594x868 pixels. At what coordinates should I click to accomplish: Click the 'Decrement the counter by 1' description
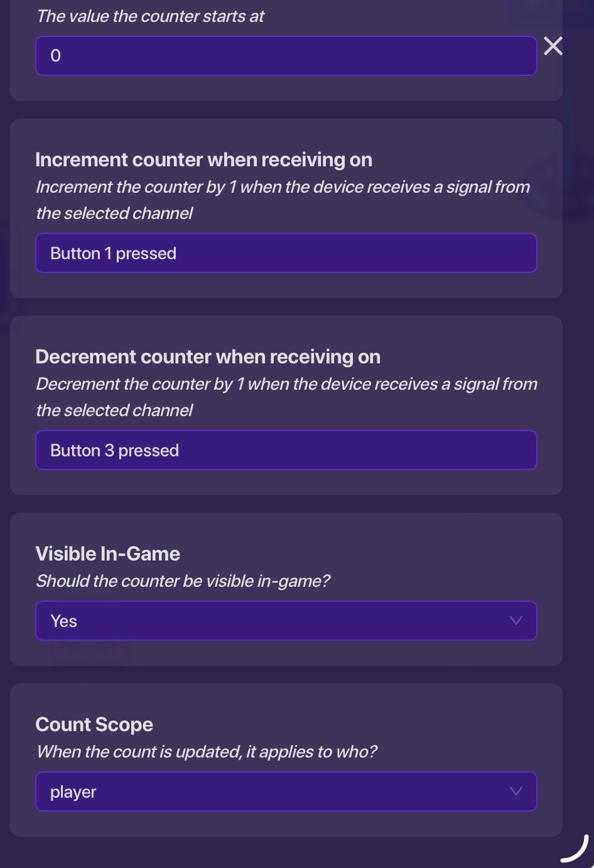(x=286, y=384)
